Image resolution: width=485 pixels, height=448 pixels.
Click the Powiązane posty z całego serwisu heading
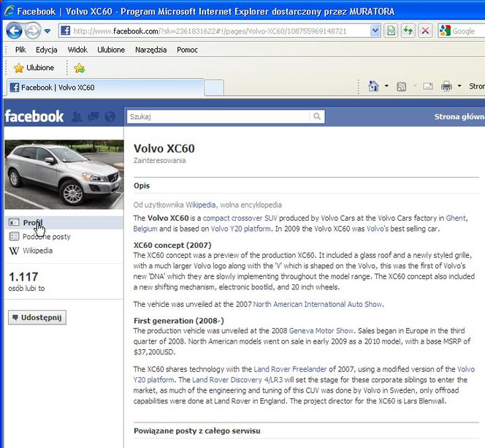pyautogui.click(x=197, y=431)
